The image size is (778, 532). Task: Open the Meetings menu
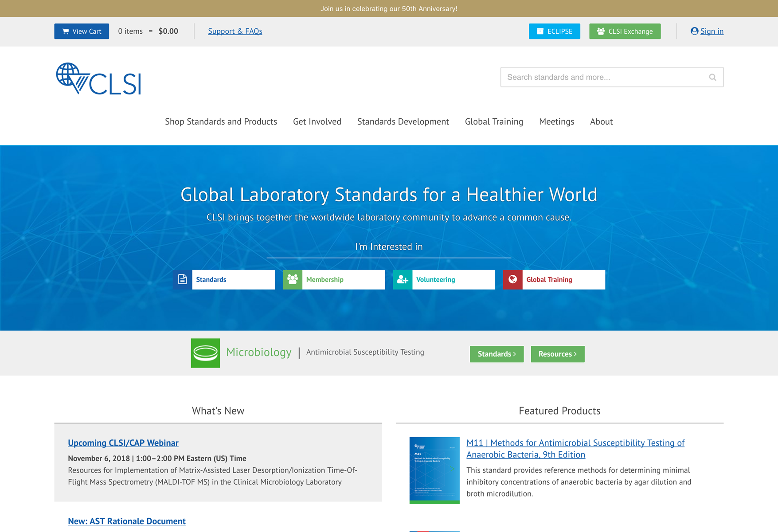click(x=556, y=121)
